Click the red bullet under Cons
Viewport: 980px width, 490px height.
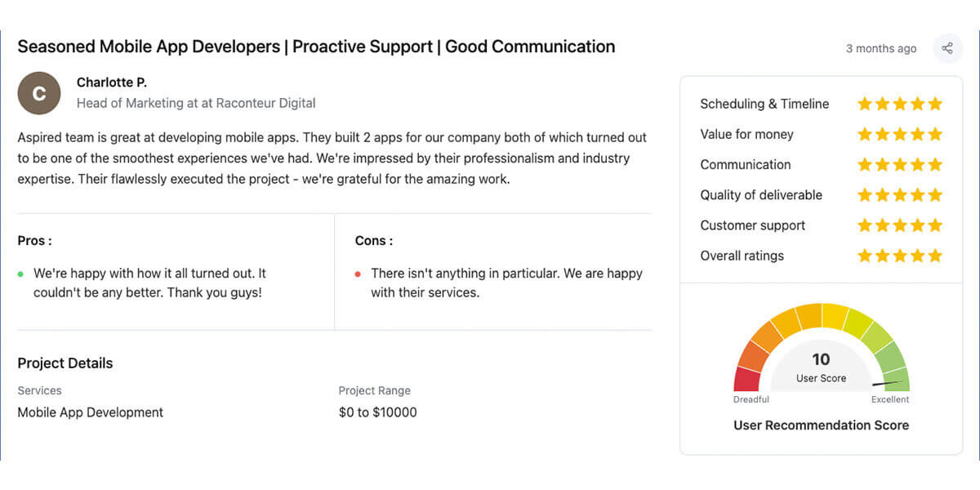point(358,274)
